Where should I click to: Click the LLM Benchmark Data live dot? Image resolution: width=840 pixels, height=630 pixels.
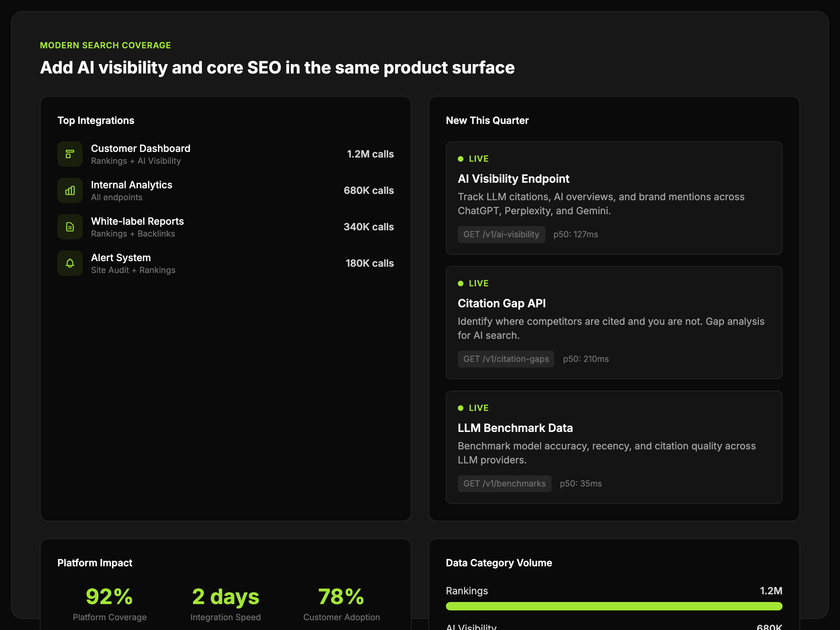pyautogui.click(x=461, y=408)
